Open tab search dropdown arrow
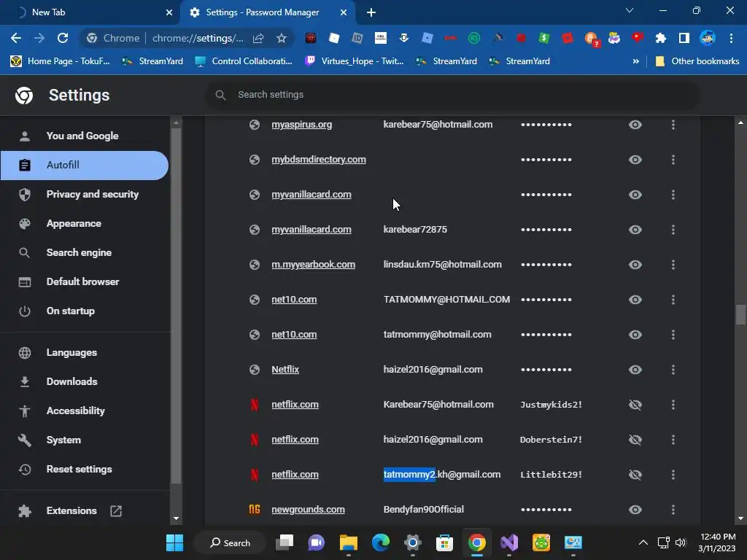The height and width of the screenshot is (560, 747). click(x=630, y=10)
